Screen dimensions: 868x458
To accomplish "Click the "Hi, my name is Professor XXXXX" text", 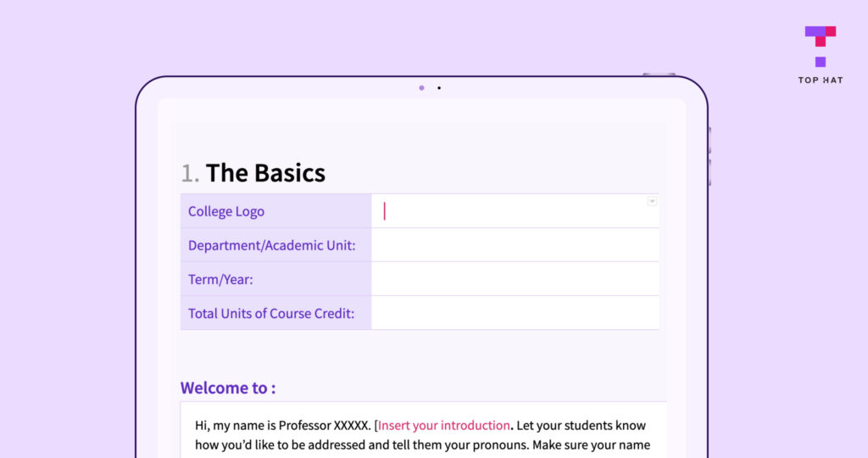I will click(x=283, y=425).
